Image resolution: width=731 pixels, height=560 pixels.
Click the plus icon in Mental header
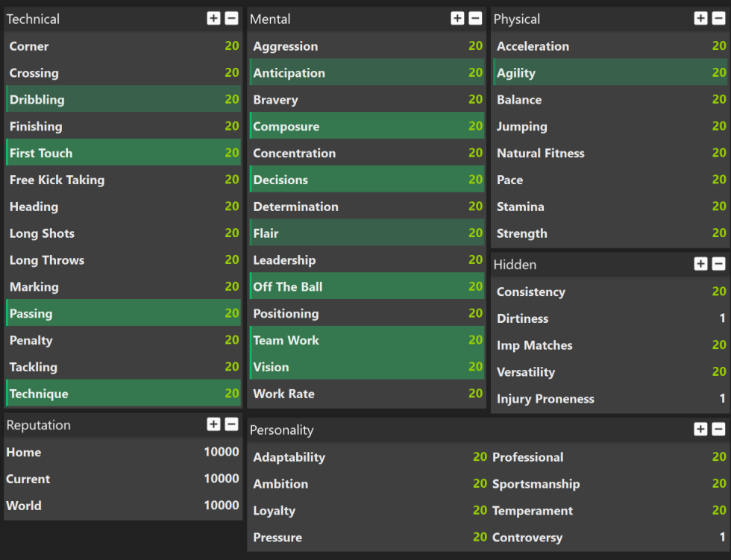(x=457, y=18)
